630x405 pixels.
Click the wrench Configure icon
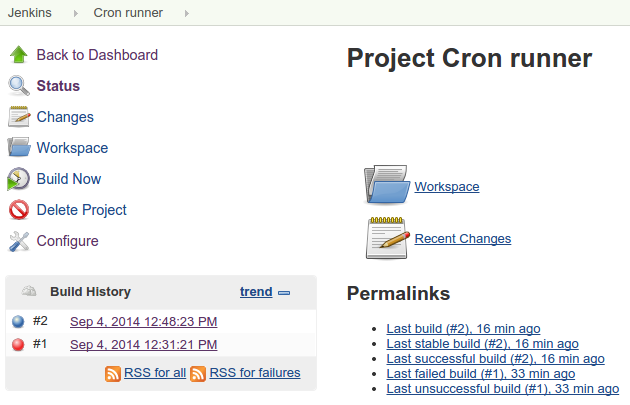click(18, 241)
